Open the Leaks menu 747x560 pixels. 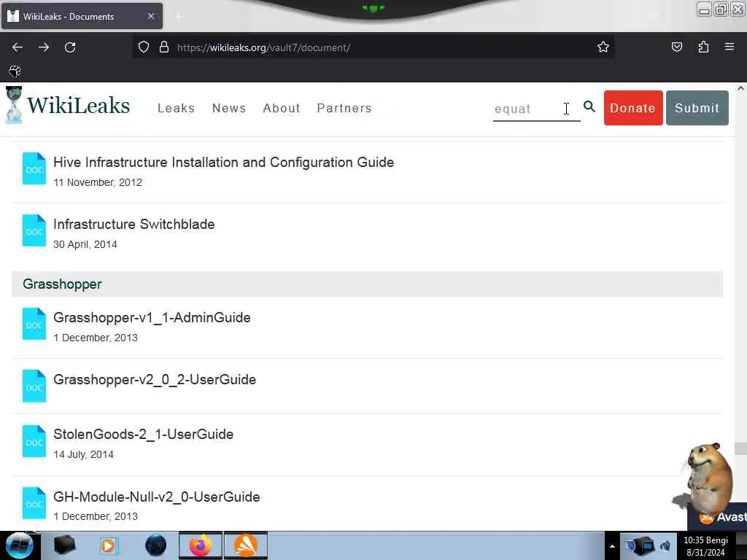click(176, 108)
